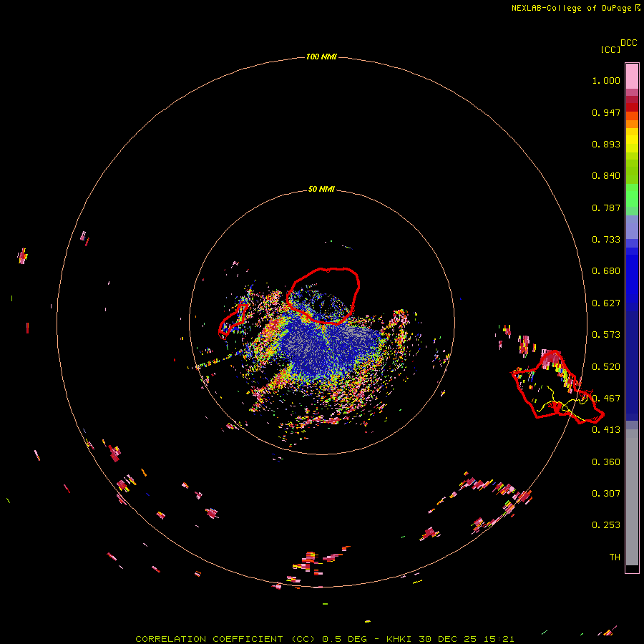
Task: Click the TH threshold legend label
Action: point(615,557)
